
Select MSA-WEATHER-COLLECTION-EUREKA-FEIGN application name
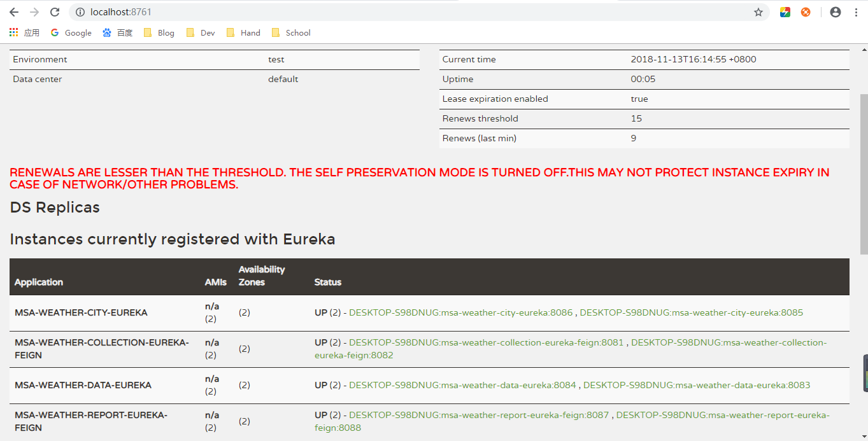(x=102, y=349)
